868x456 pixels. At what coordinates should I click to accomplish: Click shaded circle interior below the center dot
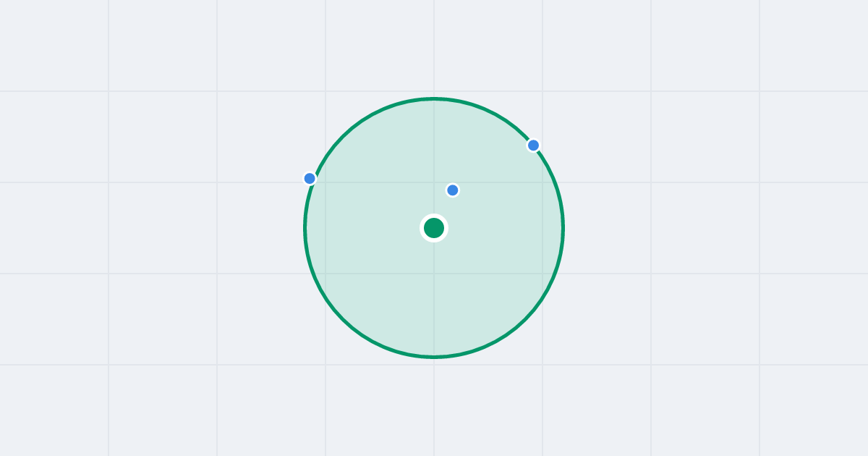point(434,297)
